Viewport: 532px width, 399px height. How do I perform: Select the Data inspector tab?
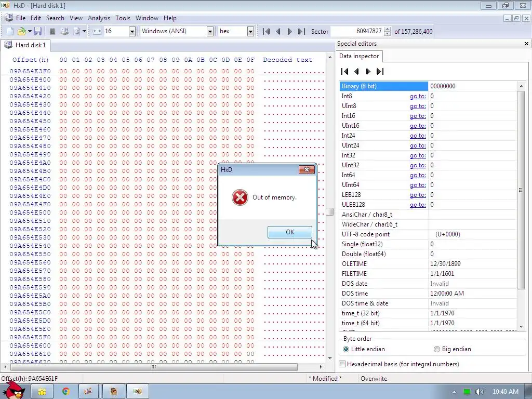pyautogui.click(x=359, y=56)
